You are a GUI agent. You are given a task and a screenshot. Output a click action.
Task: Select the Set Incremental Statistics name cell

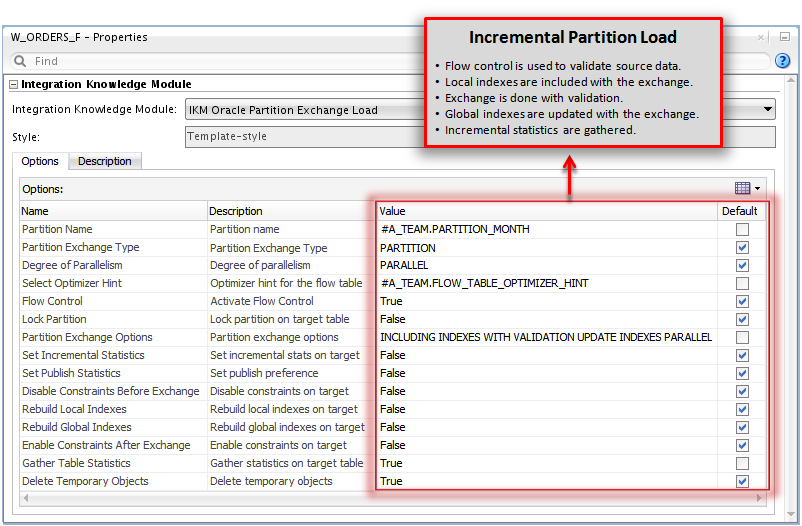click(113, 355)
